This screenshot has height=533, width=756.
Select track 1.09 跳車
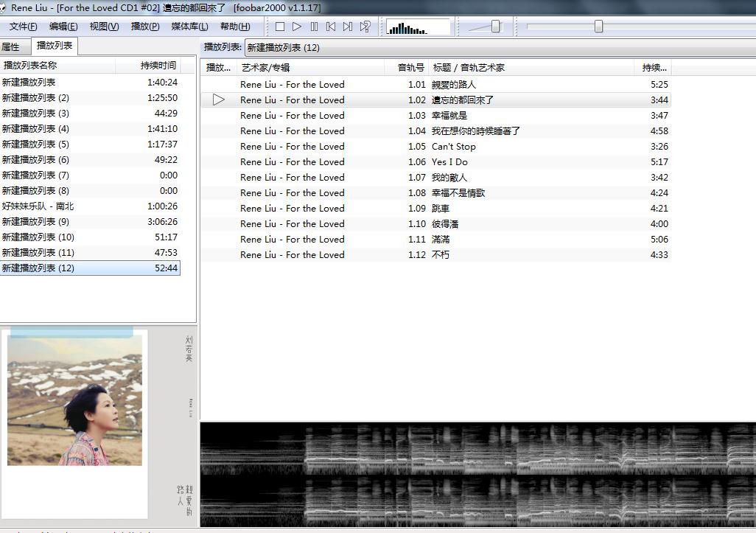pos(436,208)
